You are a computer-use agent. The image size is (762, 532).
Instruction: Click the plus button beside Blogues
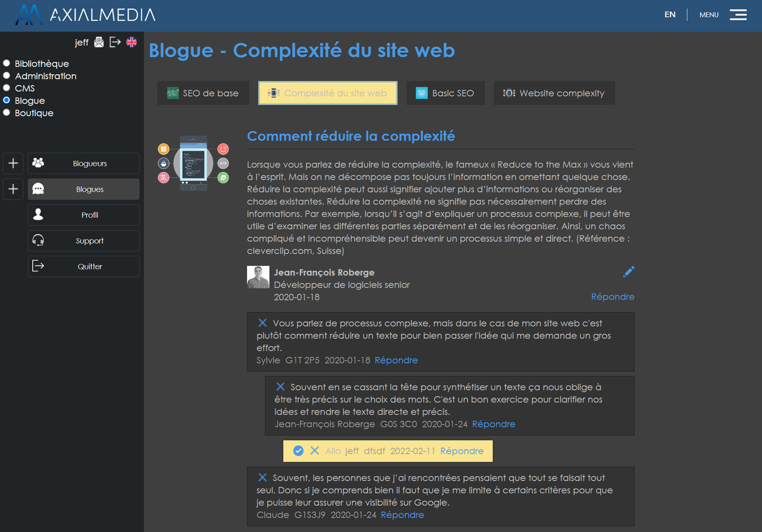(13, 189)
